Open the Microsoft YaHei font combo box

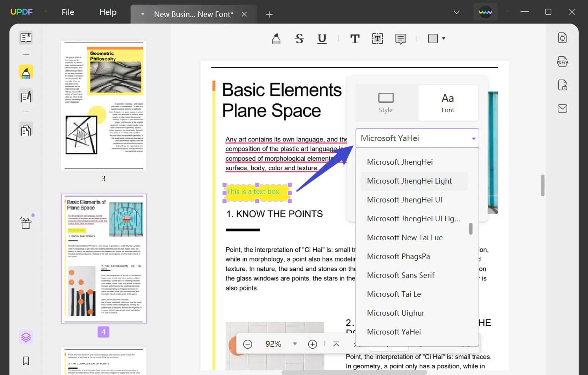click(x=417, y=138)
